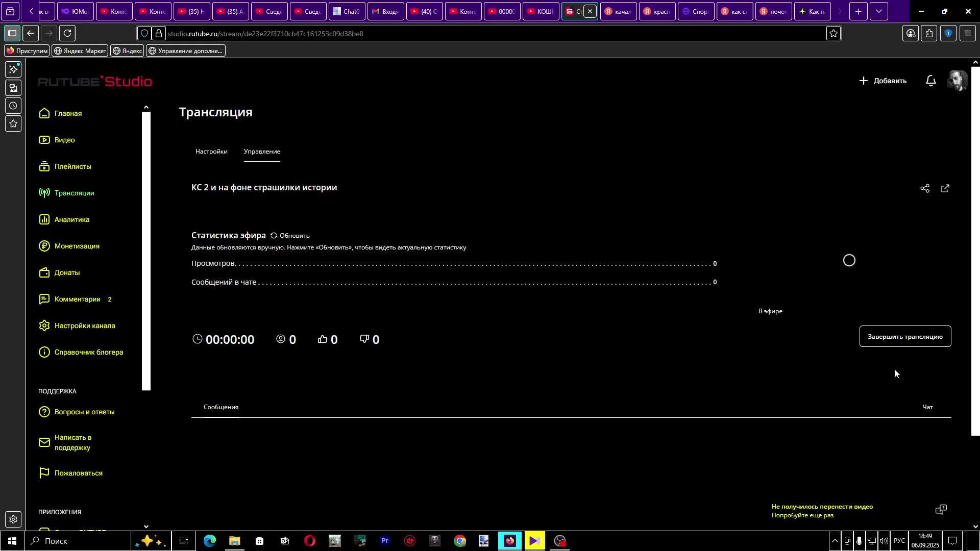Open the user avatar menu

(x=957, y=81)
